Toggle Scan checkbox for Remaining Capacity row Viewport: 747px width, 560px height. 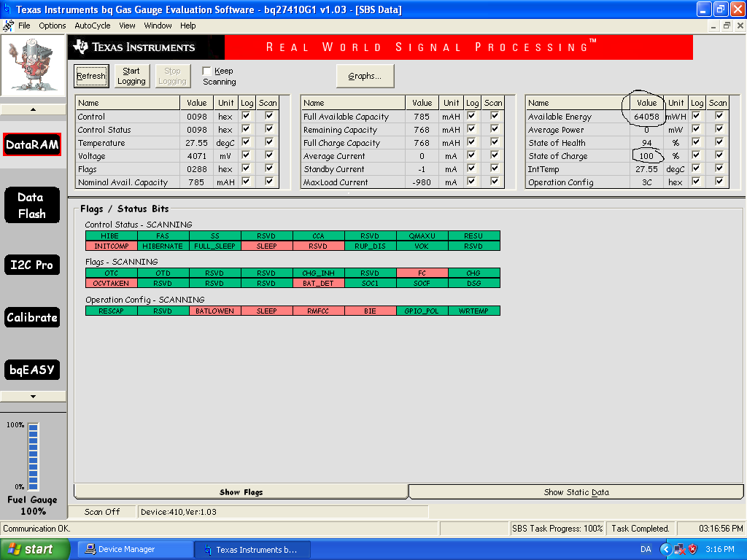495,129
